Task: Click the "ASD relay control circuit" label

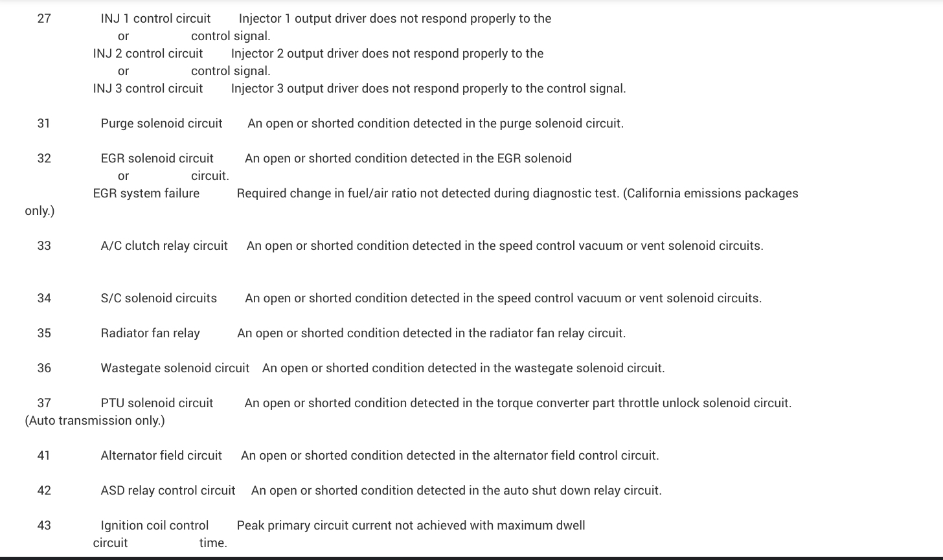Action: click(168, 491)
